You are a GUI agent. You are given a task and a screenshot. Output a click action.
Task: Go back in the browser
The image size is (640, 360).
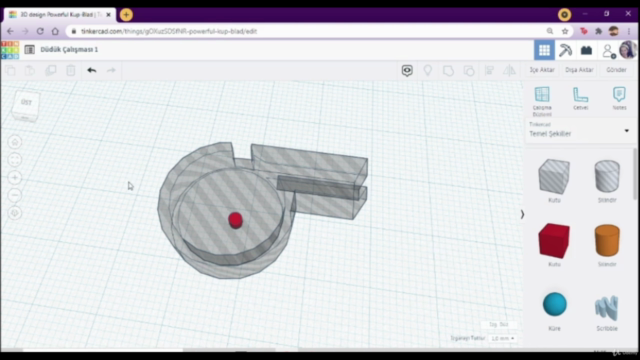10,31
